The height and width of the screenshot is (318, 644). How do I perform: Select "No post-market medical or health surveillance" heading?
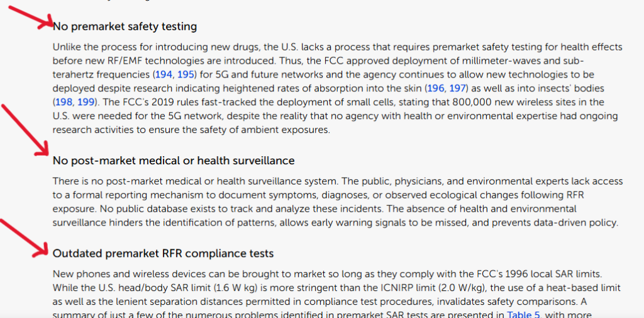pos(174,161)
